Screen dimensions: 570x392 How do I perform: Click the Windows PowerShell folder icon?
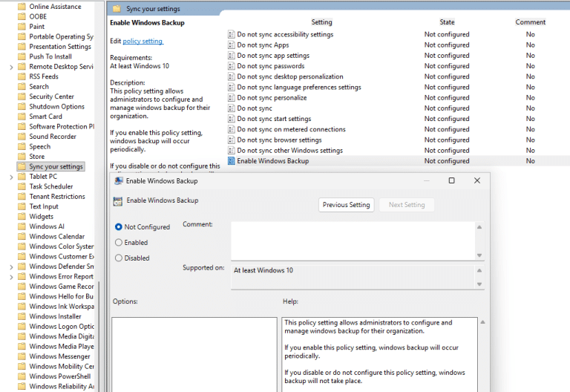22,376
